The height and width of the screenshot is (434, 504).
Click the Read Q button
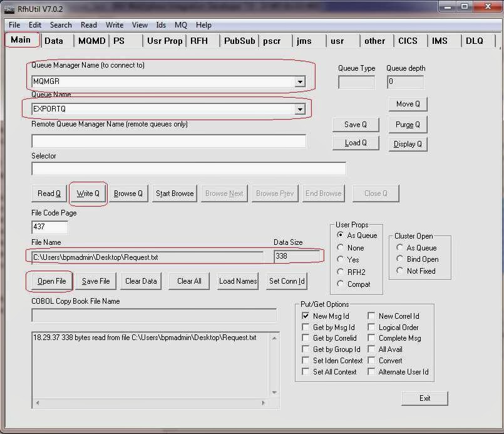tap(48, 194)
